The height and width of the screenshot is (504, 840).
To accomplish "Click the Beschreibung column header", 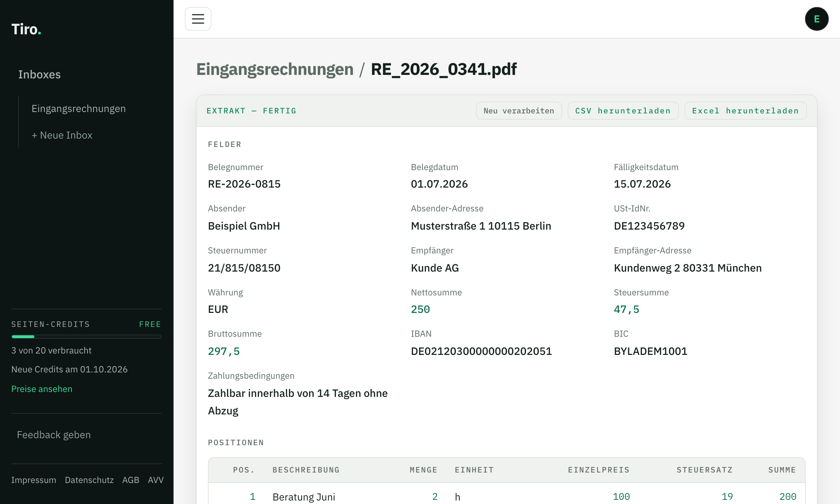I will tap(306, 470).
